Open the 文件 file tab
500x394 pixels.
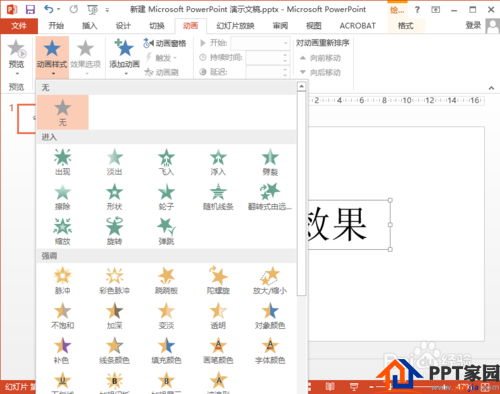click(x=19, y=26)
